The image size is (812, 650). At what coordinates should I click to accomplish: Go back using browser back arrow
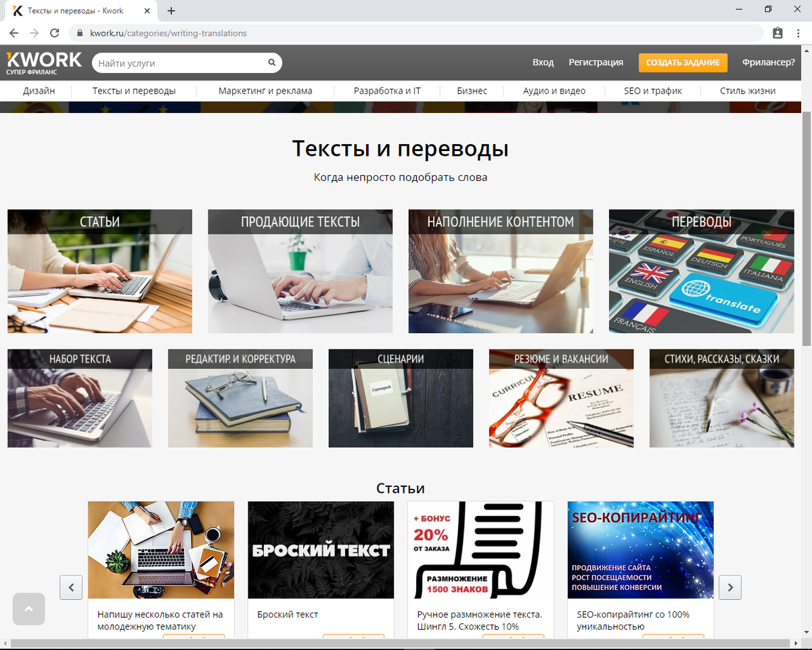(14, 32)
